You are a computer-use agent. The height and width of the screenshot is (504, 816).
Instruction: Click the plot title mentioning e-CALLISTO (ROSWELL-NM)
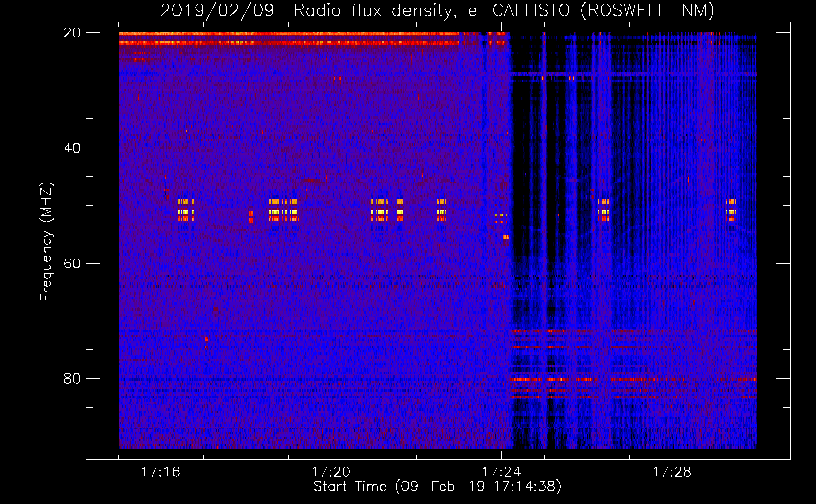tap(437, 10)
